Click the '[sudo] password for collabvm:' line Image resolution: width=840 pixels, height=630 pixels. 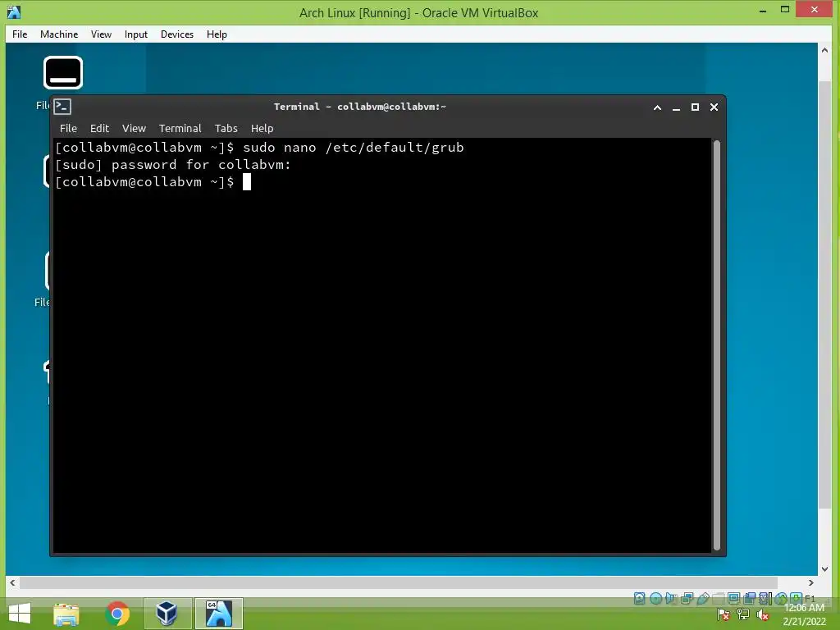[173, 164]
